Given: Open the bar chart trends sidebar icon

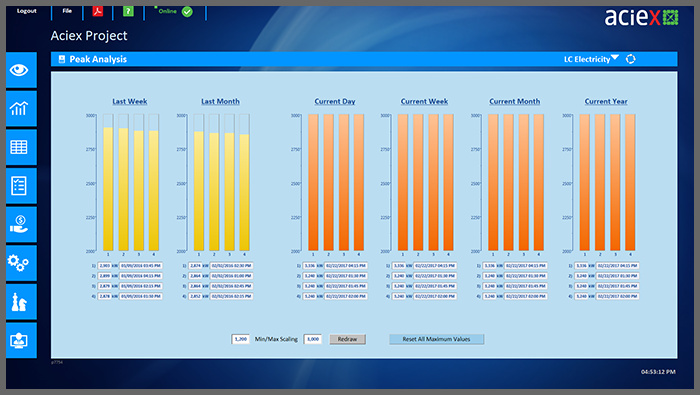Looking at the screenshot, I should (x=19, y=108).
